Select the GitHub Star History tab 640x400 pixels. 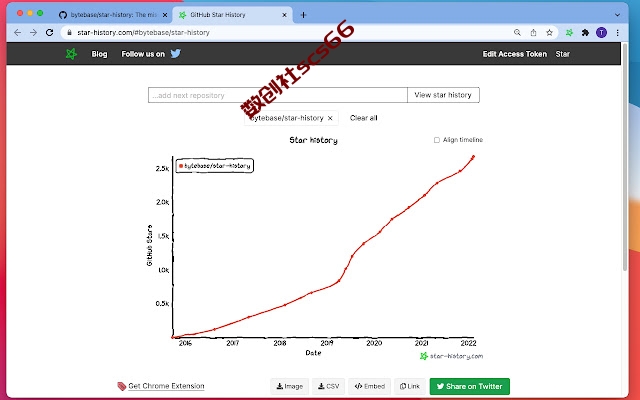(x=233, y=15)
